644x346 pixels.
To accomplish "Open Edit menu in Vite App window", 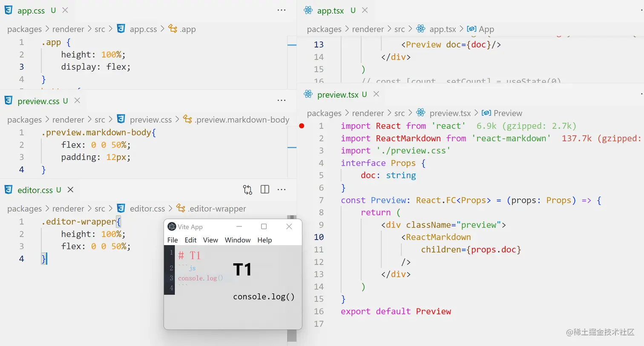I will (190, 240).
